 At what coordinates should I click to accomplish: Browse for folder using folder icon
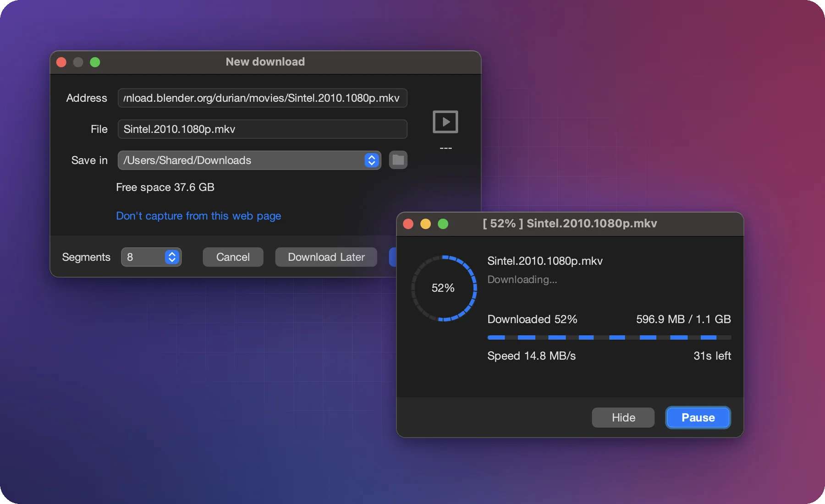(398, 160)
